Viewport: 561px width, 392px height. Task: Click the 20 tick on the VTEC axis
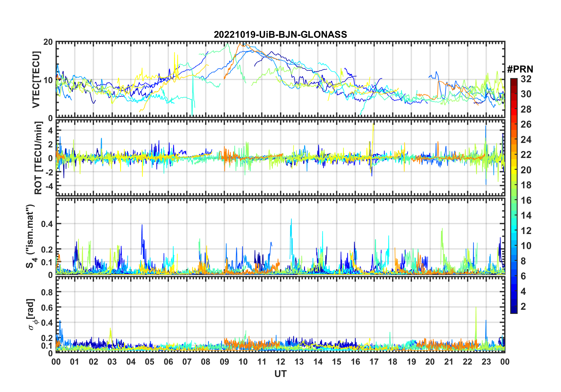click(x=48, y=42)
